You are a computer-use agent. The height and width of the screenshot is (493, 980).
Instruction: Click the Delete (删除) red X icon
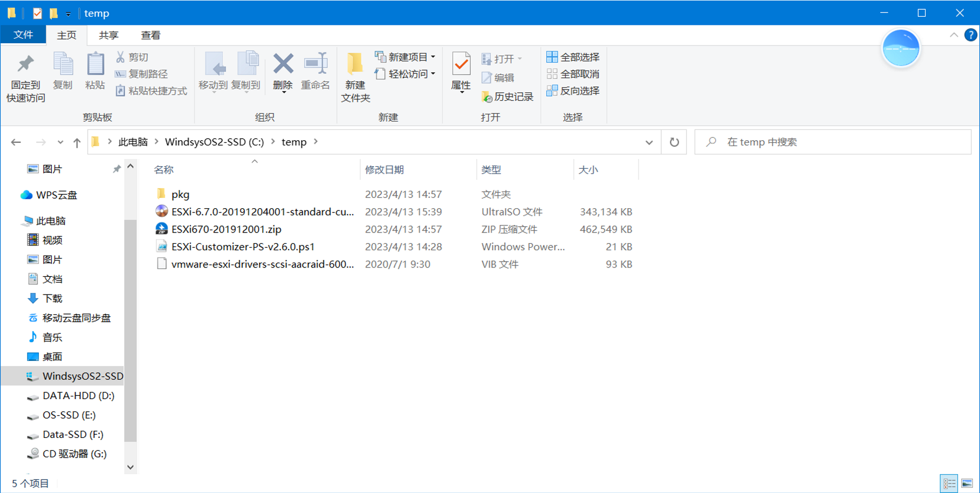point(283,65)
